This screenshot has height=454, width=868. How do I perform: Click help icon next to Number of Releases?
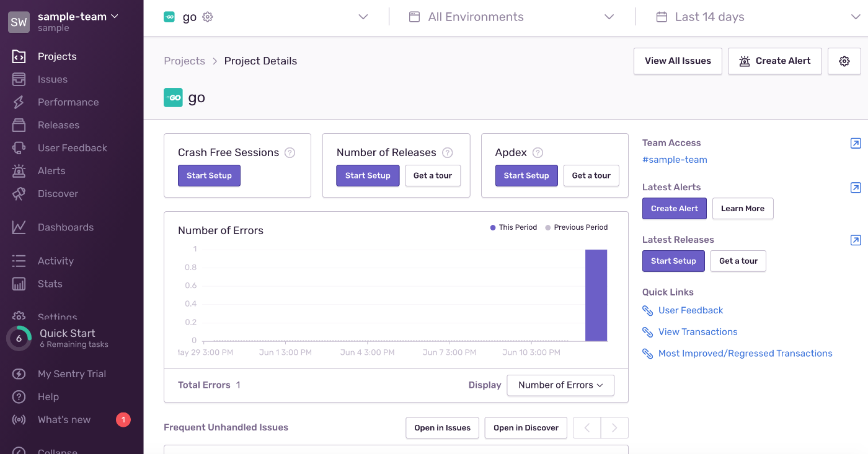point(448,153)
